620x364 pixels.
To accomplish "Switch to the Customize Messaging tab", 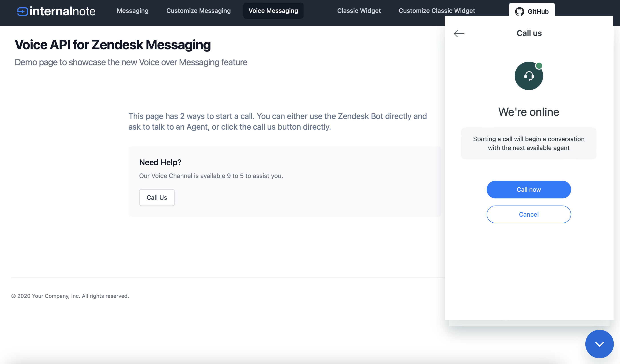I will tap(198, 11).
